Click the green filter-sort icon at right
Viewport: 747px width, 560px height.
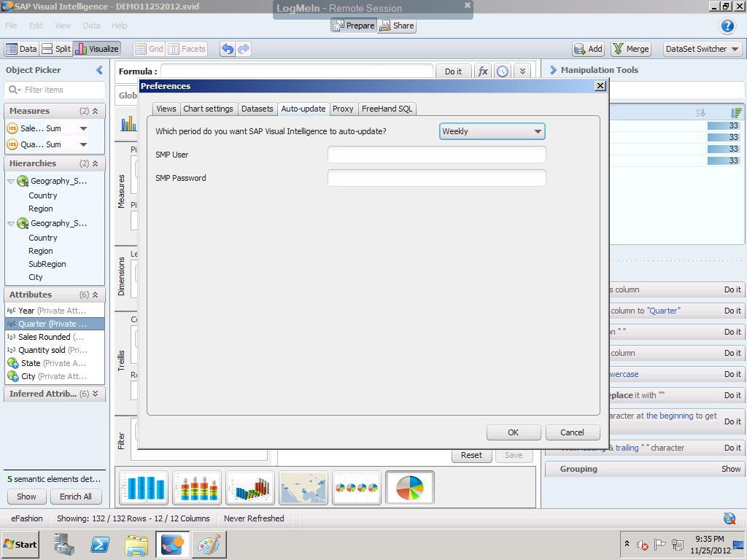click(736, 113)
